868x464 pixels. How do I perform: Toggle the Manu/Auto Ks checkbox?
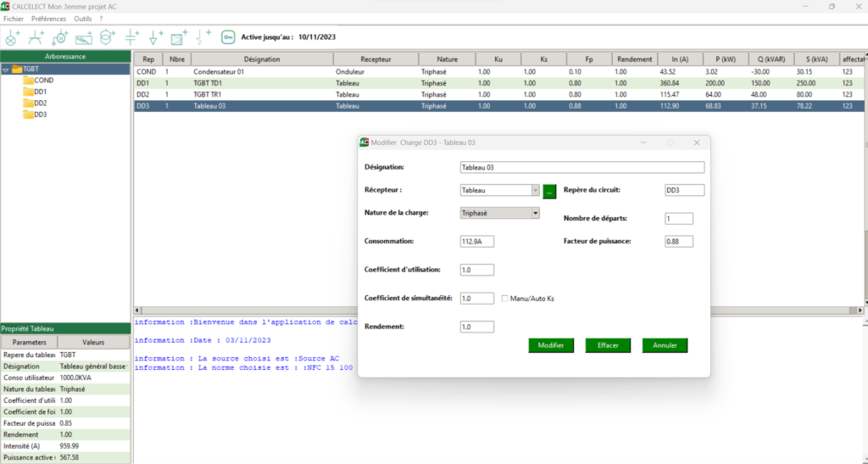coord(505,299)
